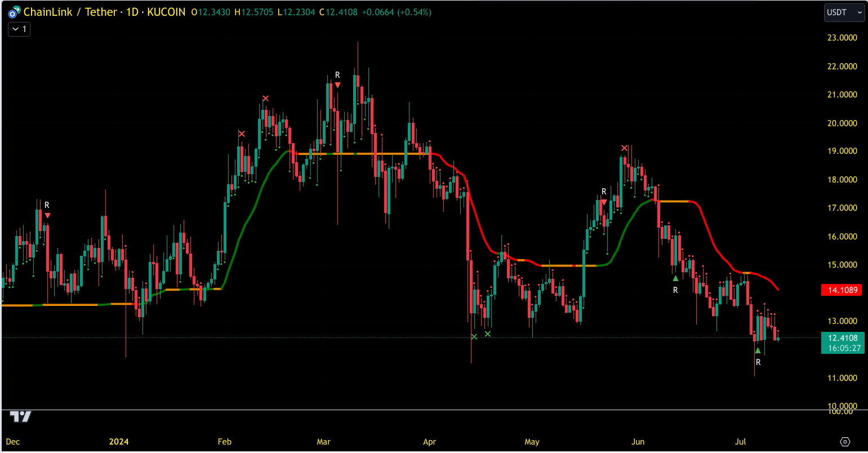The height and width of the screenshot is (453, 868).
Task: Click the Jul label on time axis
Action: pyautogui.click(x=741, y=442)
